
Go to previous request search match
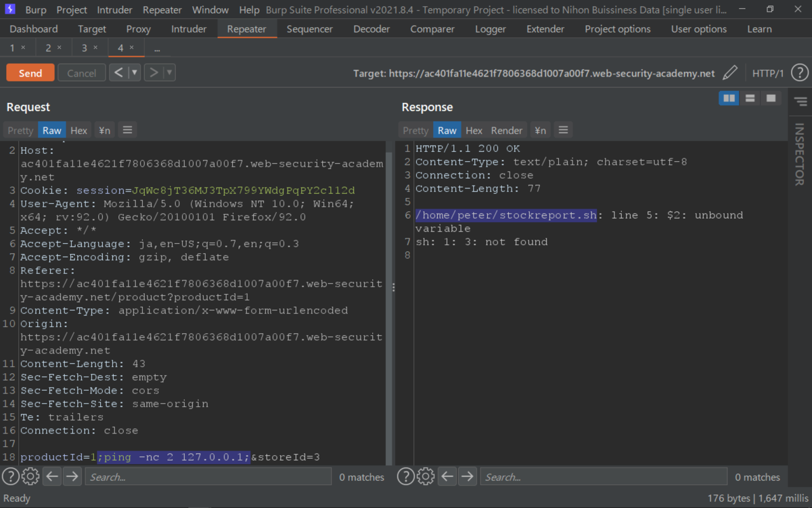pyautogui.click(x=52, y=476)
